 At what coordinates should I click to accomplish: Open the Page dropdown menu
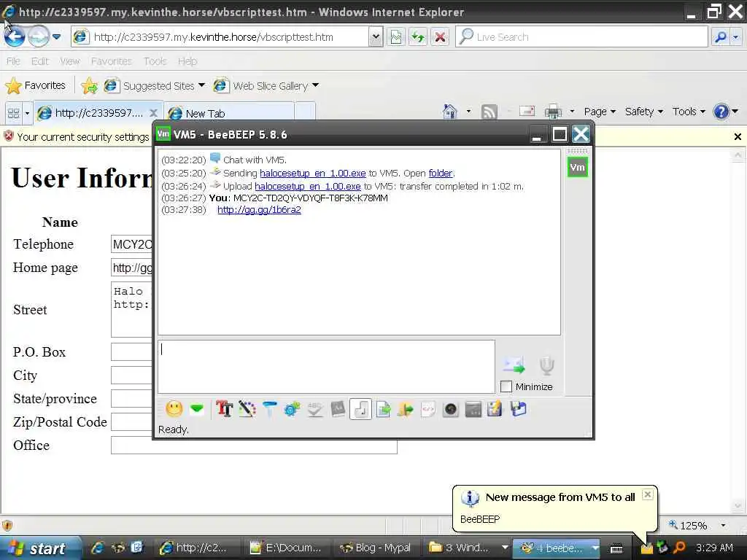tap(600, 112)
